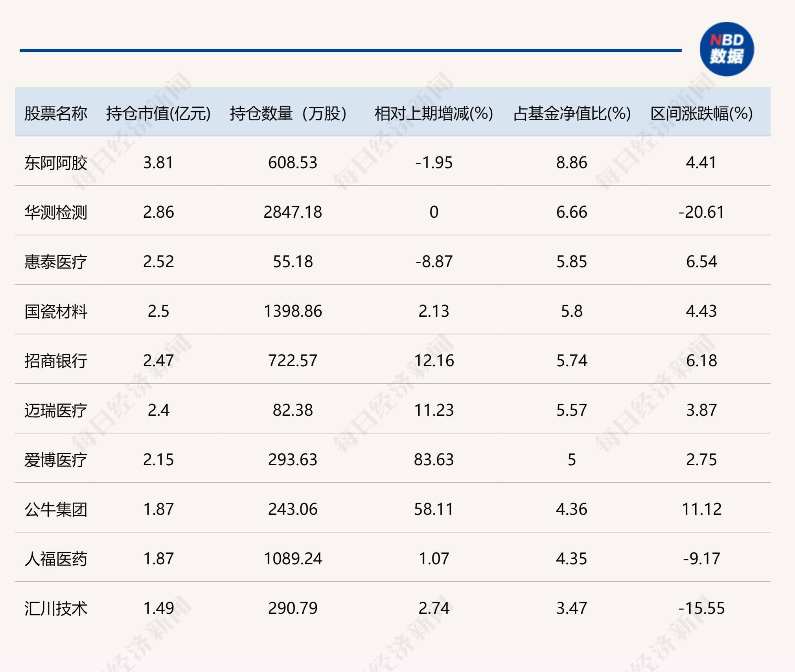Screen dimensions: 795x672
Task: Click the 持仓数量（万股）column header
Action: (288, 114)
